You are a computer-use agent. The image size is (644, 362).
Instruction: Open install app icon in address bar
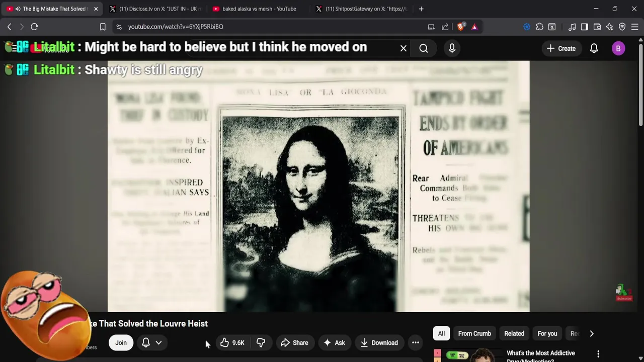pos(431,27)
